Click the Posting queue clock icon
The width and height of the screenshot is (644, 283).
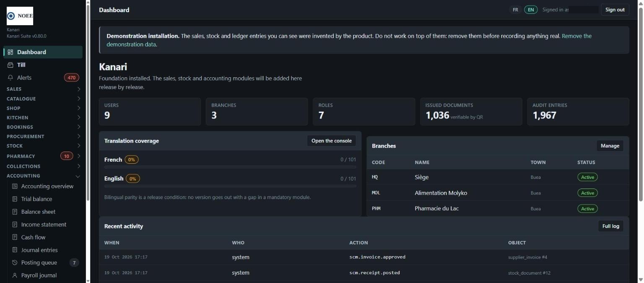15,263
